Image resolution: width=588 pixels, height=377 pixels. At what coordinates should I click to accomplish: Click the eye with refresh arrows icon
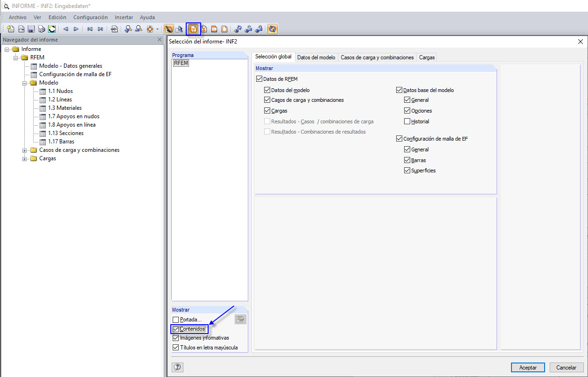[238, 29]
